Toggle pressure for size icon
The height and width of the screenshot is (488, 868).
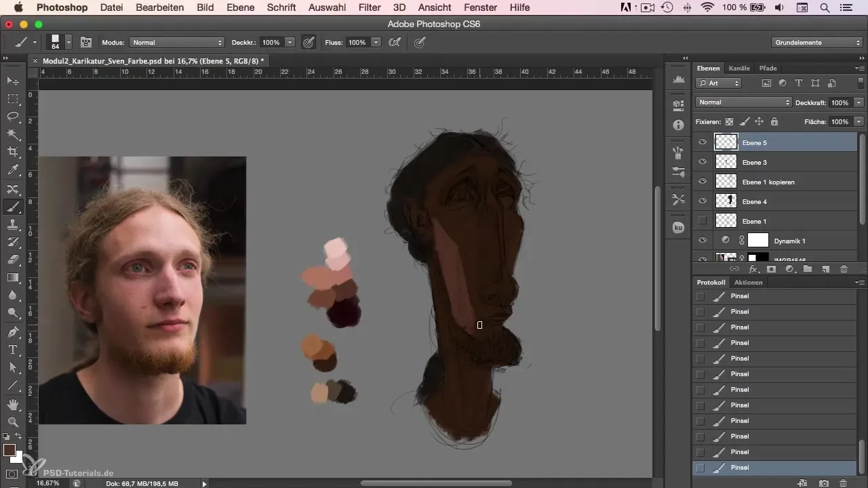pos(420,42)
